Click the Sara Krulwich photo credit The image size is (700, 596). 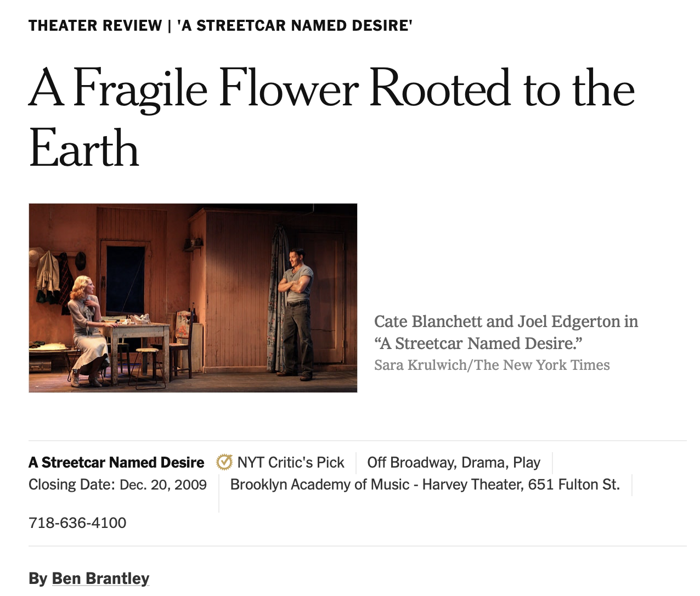(492, 365)
